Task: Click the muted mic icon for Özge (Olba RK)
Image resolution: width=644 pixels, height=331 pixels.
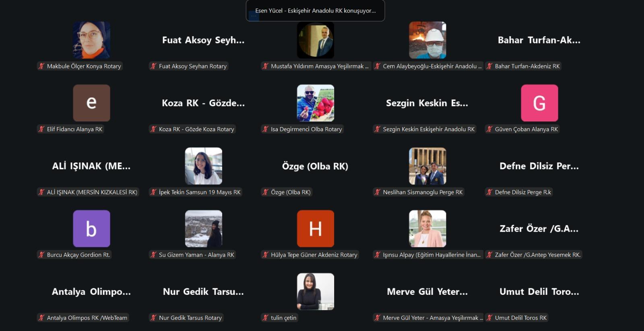Action: point(265,192)
